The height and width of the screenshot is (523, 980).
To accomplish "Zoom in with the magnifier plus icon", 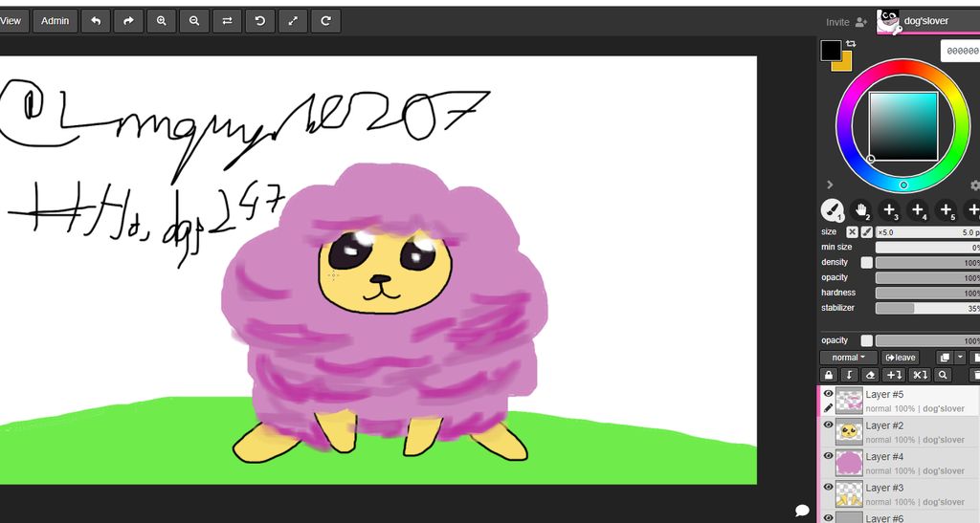I will [x=161, y=21].
